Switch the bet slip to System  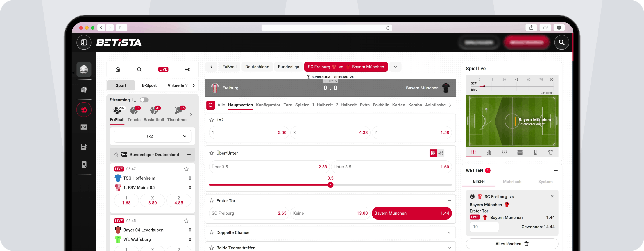click(545, 182)
